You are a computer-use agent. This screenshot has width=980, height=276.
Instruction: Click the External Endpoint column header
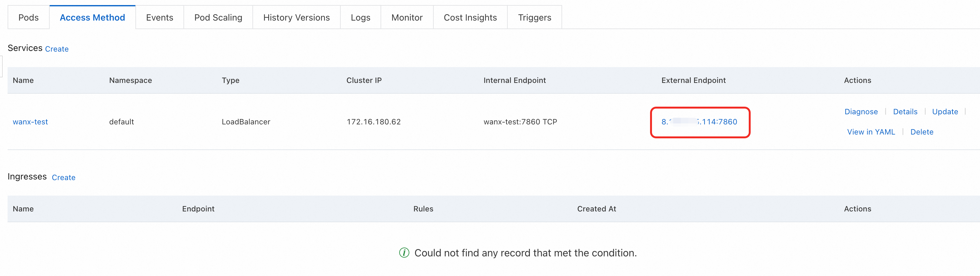click(x=693, y=80)
